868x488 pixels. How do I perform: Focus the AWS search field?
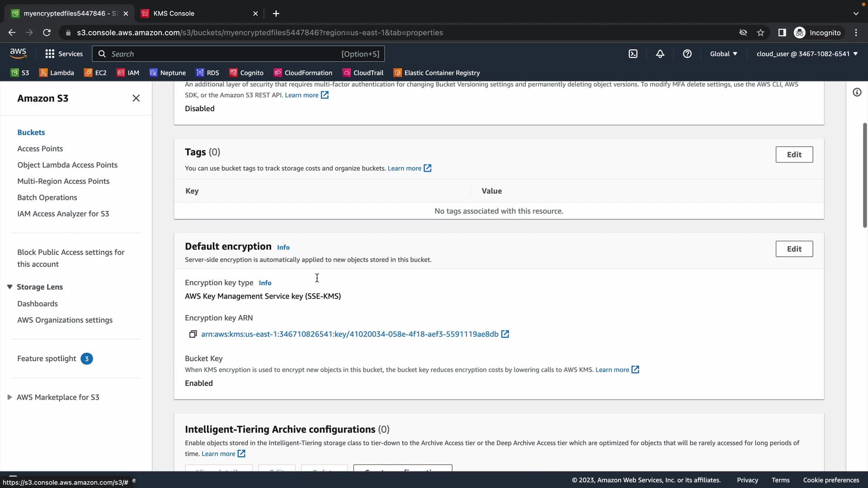tap(226, 54)
